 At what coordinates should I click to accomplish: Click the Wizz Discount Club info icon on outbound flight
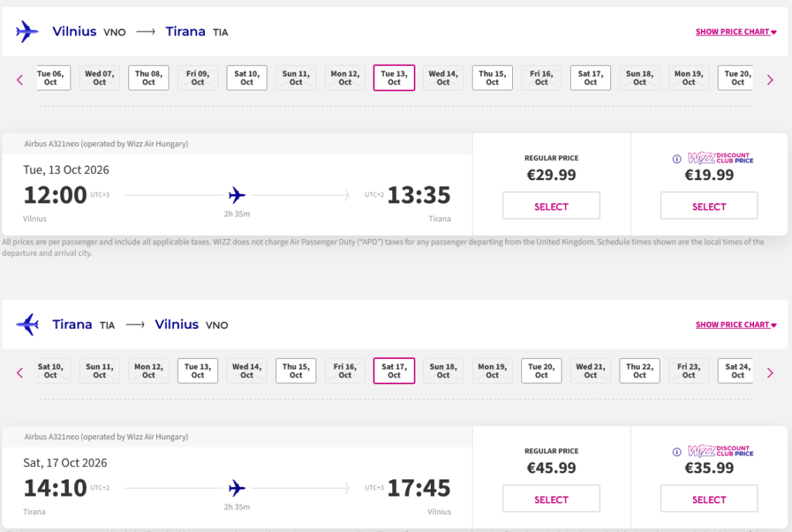(x=677, y=159)
